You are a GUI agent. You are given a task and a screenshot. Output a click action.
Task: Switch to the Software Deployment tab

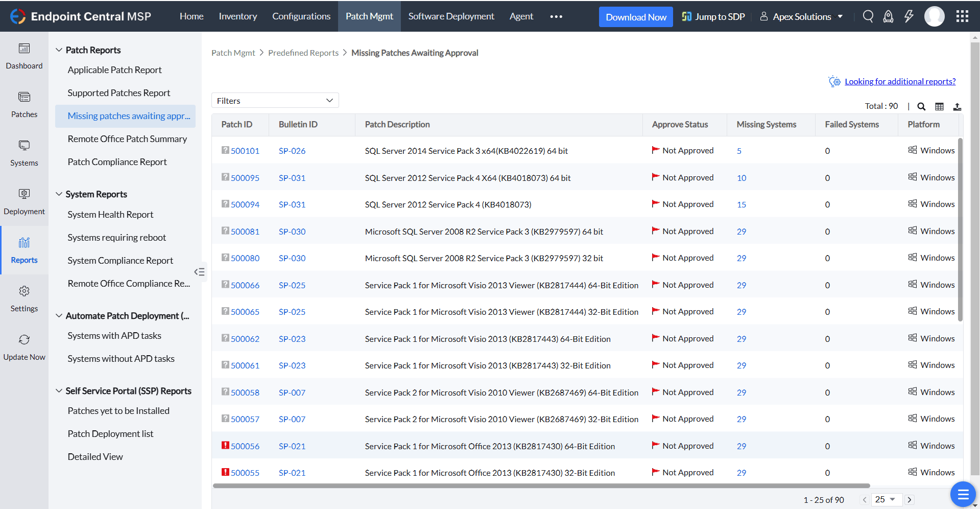tap(451, 16)
